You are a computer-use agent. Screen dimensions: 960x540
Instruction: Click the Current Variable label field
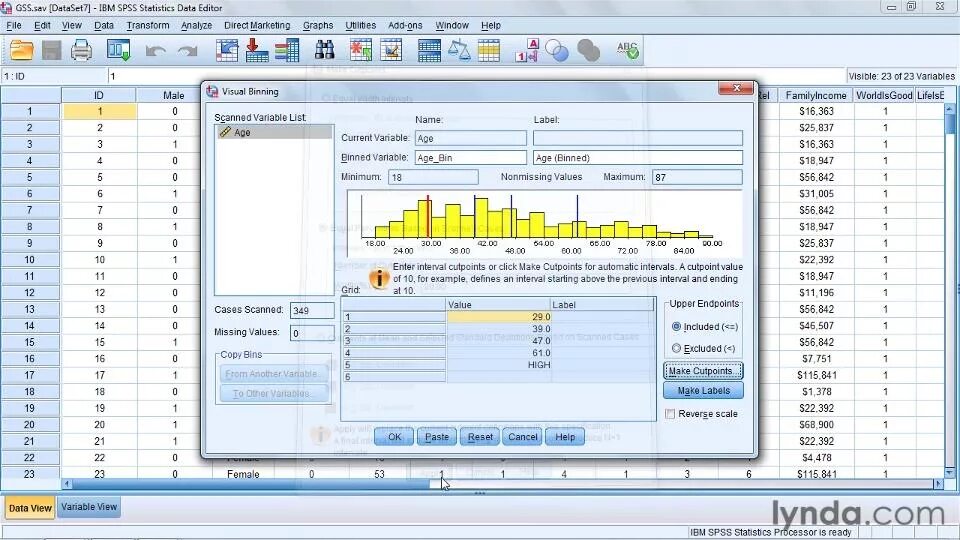point(637,138)
